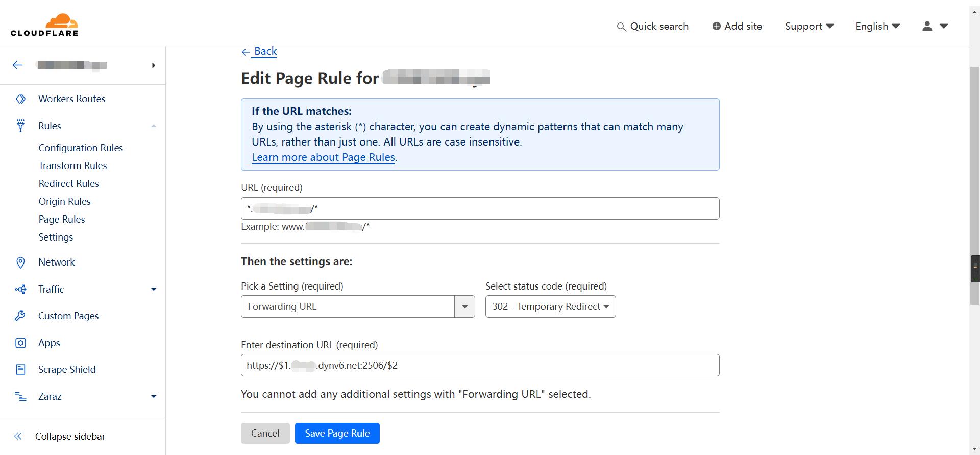
Task: Expand the Support menu
Action: (809, 26)
